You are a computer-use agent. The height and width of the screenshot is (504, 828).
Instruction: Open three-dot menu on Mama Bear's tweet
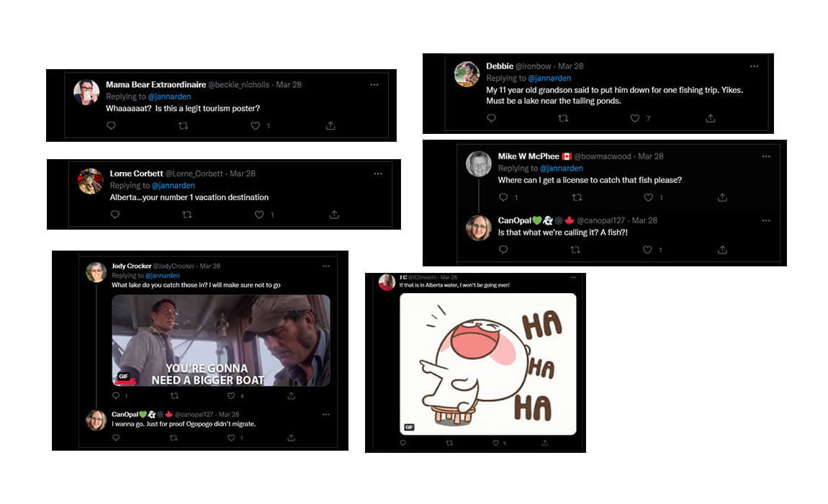(x=374, y=84)
